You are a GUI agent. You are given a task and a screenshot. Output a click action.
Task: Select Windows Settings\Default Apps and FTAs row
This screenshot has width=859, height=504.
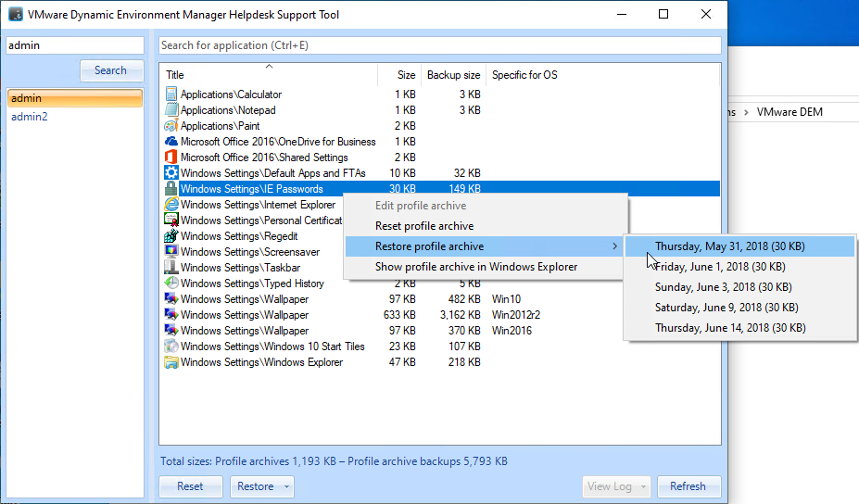click(x=272, y=173)
